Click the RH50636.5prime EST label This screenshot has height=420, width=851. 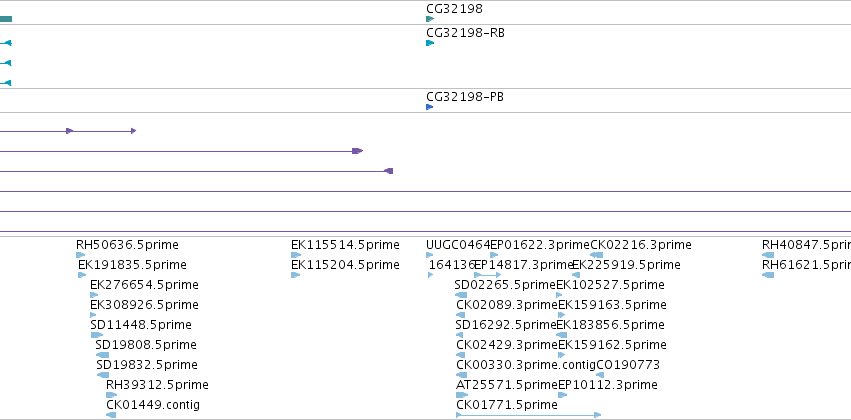point(127,245)
